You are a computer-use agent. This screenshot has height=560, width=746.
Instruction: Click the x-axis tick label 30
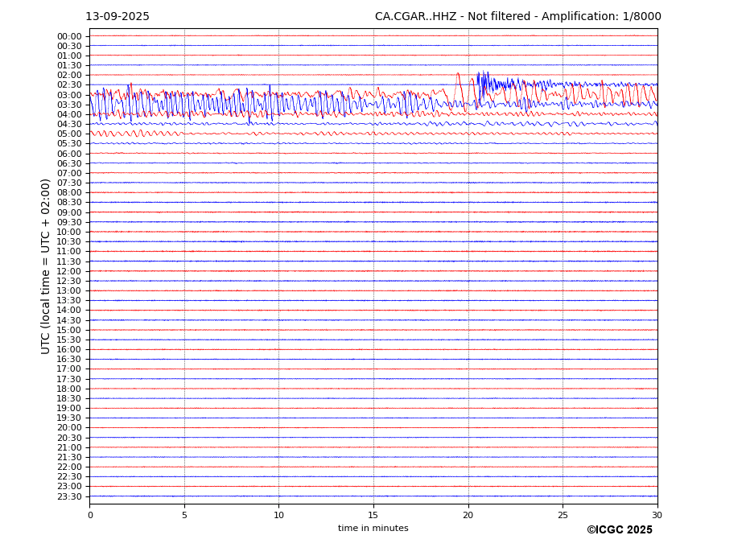(657, 515)
